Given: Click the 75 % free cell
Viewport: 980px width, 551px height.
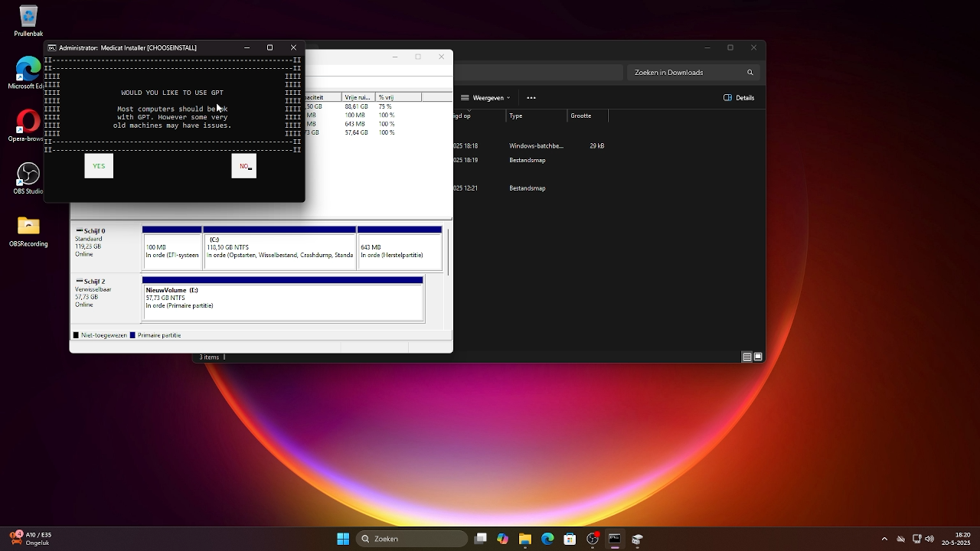Looking at the screenshot, I should pos(384,106).
